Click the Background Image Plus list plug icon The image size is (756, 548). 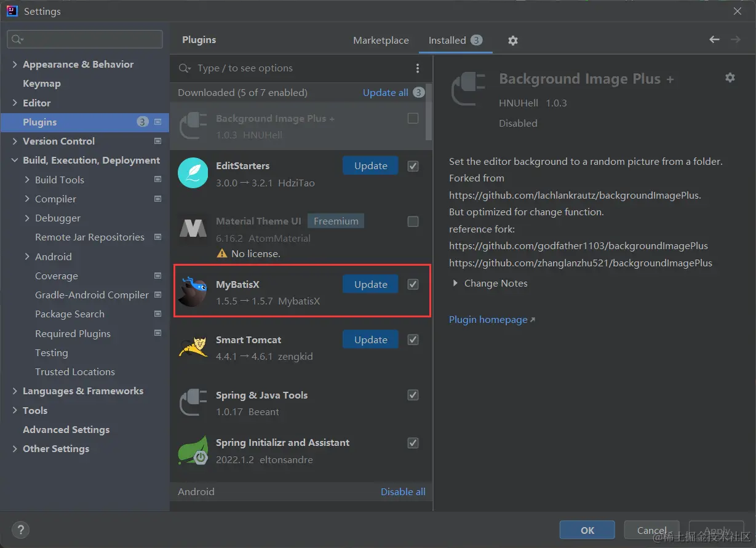pyautogui.click(x=193, y=126)
